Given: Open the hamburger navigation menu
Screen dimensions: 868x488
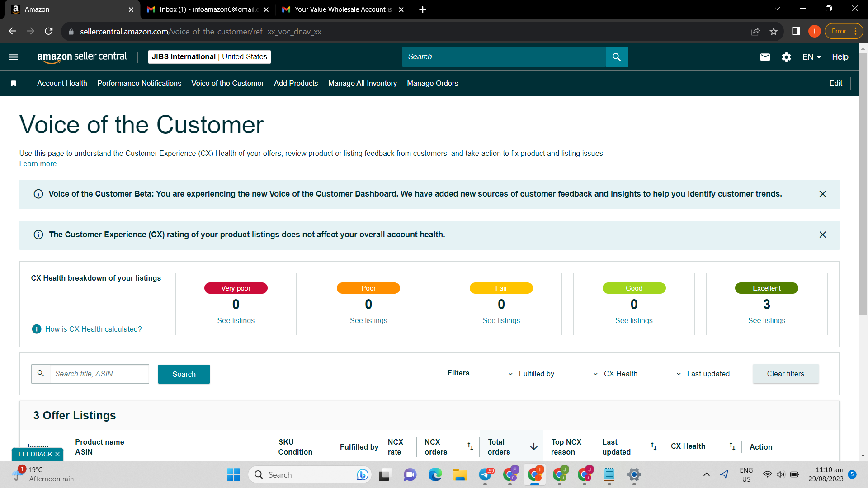Looking at the screenshot, I should tap(14, 57).
